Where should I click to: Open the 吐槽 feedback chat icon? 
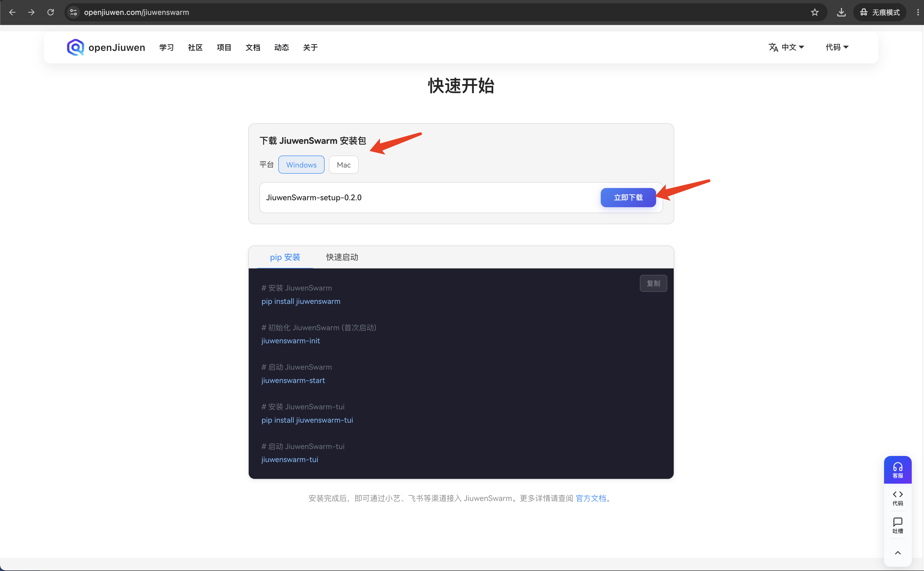coord(898,525)
